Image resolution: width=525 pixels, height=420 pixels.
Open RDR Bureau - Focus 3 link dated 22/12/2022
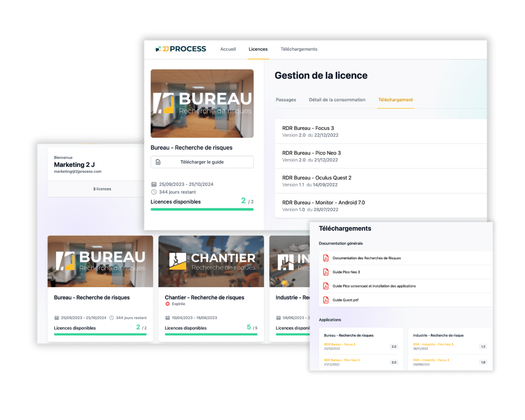point(340,344)
